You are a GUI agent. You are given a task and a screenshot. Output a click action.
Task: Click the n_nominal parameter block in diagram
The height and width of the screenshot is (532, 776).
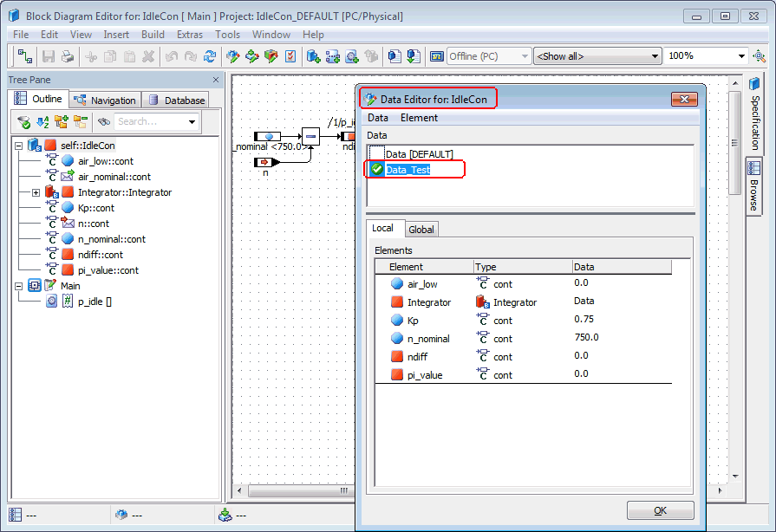point(267,136)
